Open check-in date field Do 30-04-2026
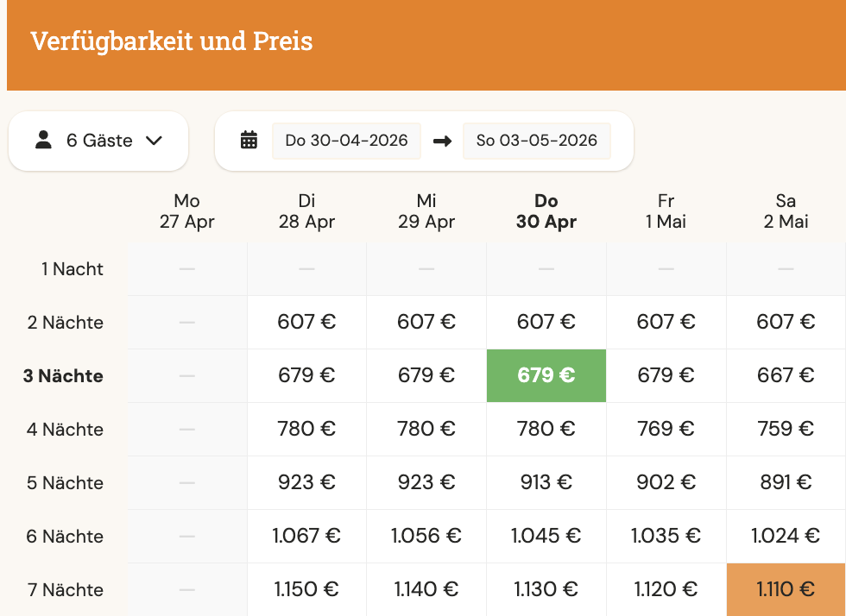Screen dimensions: 846x616 point(346,141)
